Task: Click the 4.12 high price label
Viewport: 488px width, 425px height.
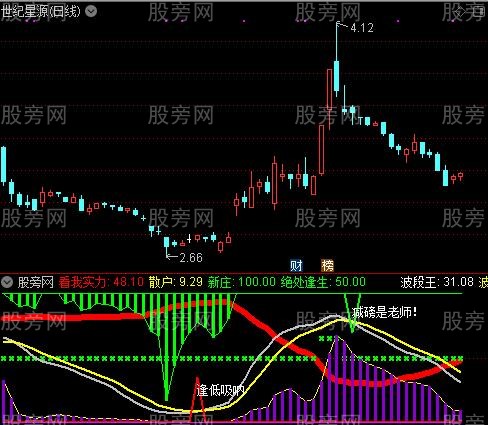Action: tap(362, 28)
